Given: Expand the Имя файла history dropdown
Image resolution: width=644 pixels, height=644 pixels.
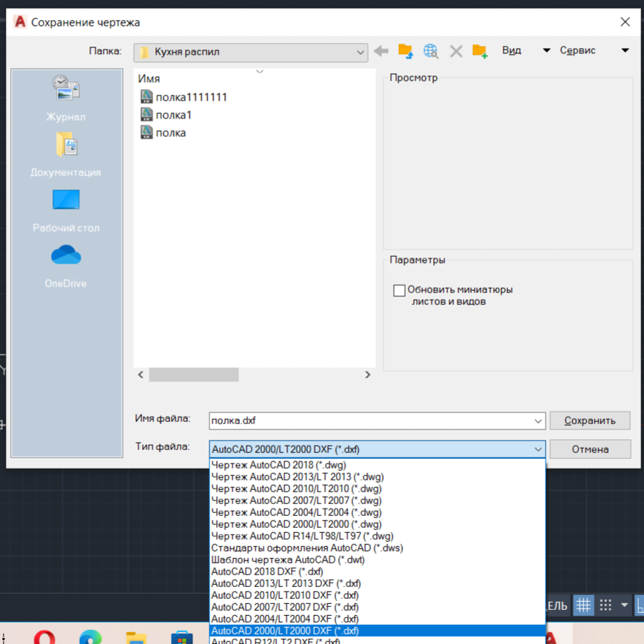Looking at the screenshot, I should [538, 421].
